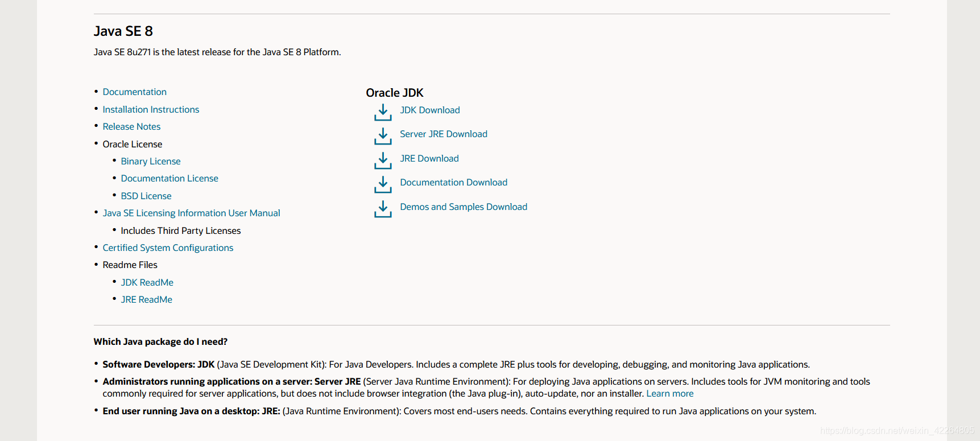Click Includes Third Party Licenses text
Viewport: 980px width, 441px height.
coord(181,230)
